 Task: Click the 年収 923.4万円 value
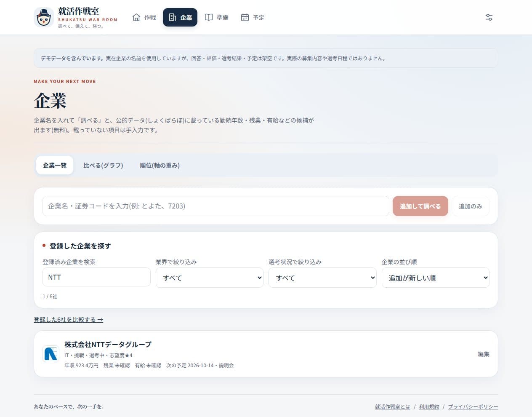click(81, 366)
